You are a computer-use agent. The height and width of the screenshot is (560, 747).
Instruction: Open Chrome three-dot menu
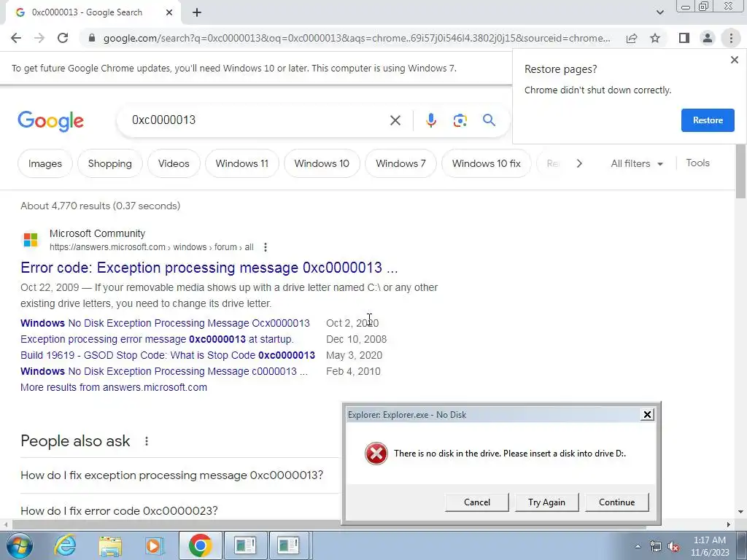pos(731,38)
